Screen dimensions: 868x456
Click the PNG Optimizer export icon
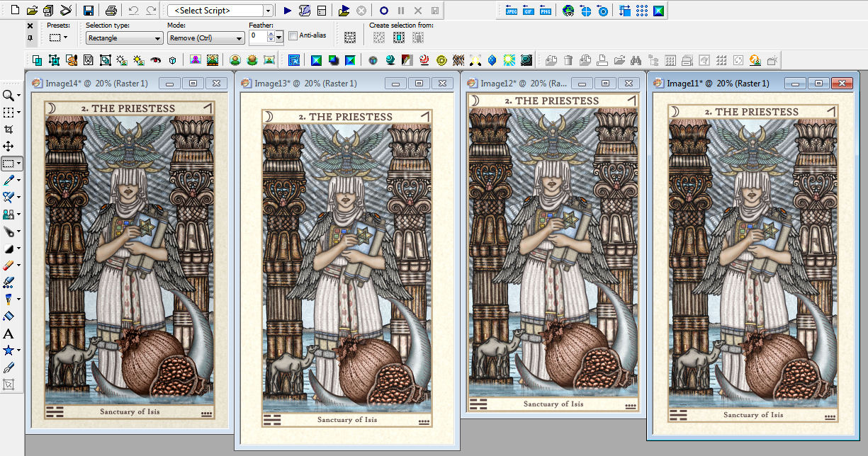point(545,11)
